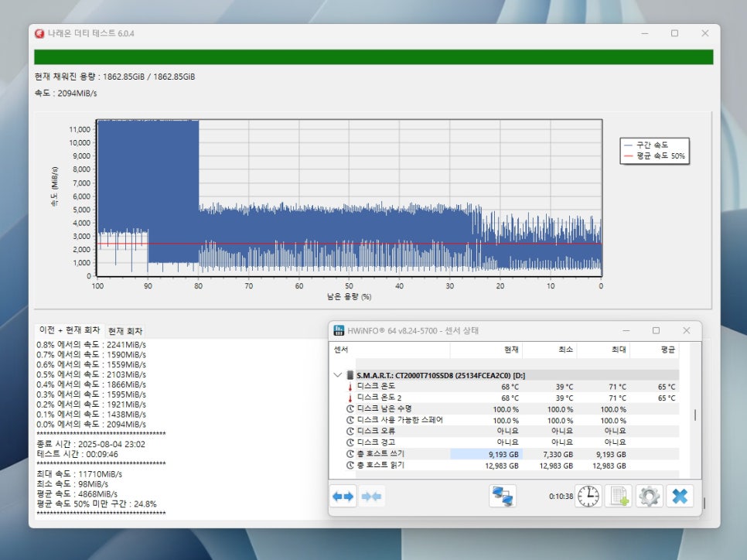Click the log line '0.5% 에서의 속도 : 2103MiB/s'
747x560 pixels.
point(91,374)
